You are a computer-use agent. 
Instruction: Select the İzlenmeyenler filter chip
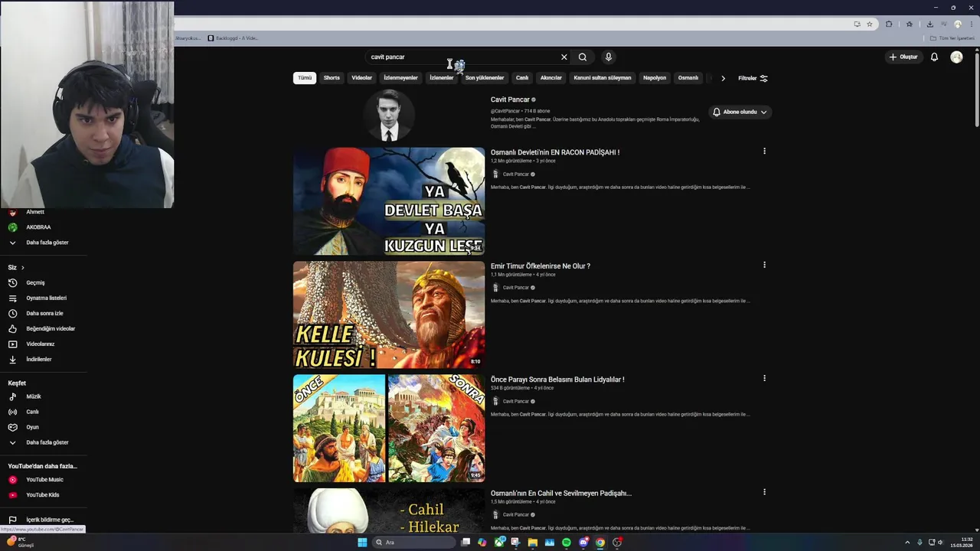[x=400, y=78]
